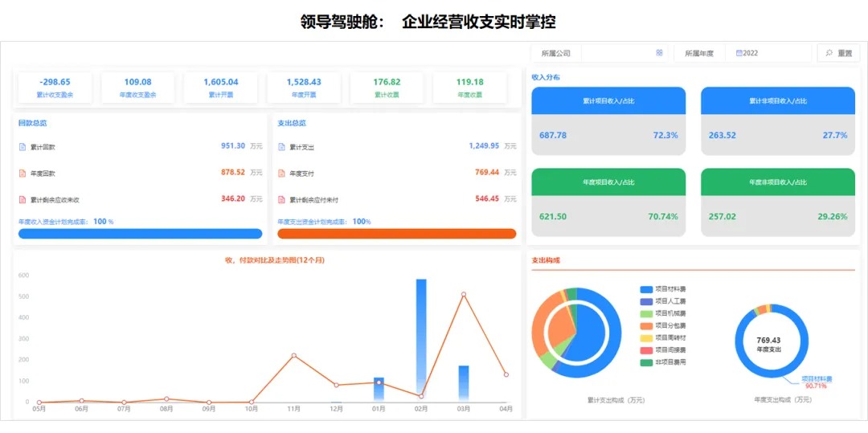The width and height of the screenshot is (868, 433).
Task: Click the 29.26% annual non-project ratio
Action: point(833,216)
